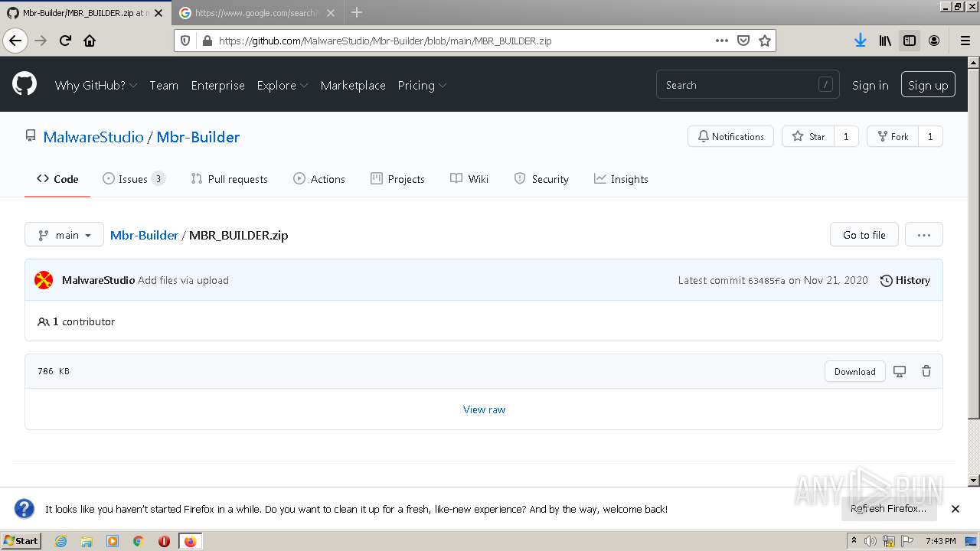Click the delete file trash icon
The image size is (980, 551).
(x=926, y=371)
